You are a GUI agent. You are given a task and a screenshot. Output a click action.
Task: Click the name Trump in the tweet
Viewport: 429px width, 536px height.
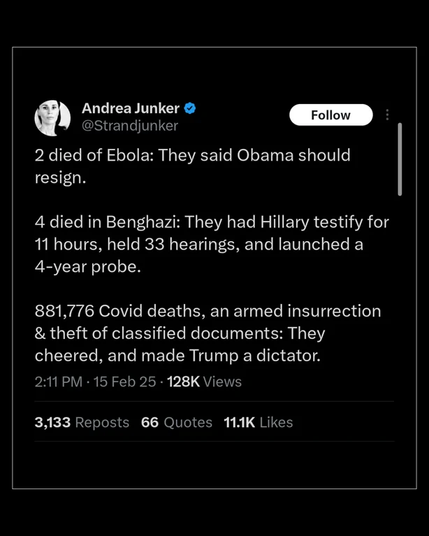214,356
